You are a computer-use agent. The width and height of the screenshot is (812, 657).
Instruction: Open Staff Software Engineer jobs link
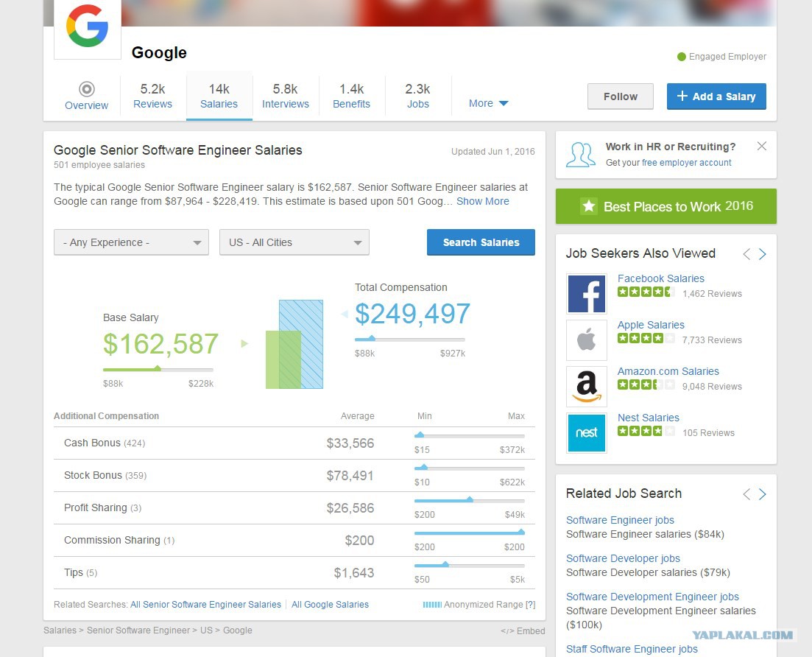(x=632, y=649)
